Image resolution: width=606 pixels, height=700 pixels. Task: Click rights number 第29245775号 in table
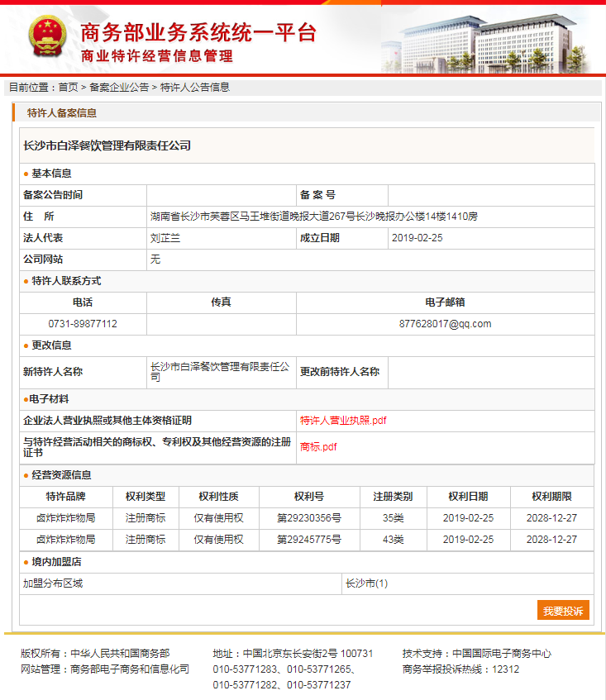(x=309, y=540)
